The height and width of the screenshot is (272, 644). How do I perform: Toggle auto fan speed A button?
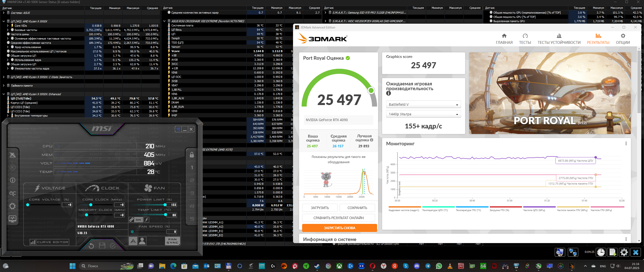click(133, 241)
